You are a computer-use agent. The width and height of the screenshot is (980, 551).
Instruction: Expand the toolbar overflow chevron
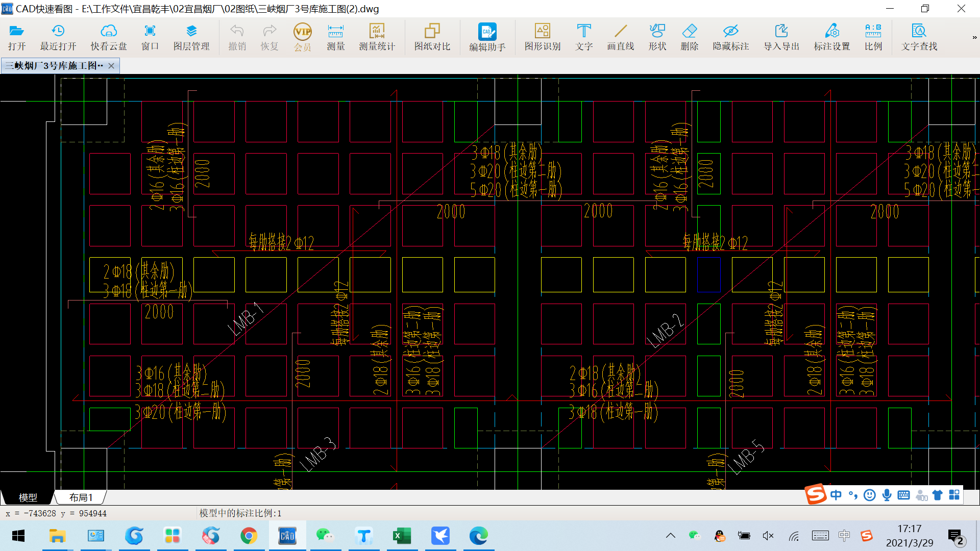tap(974, 37)
